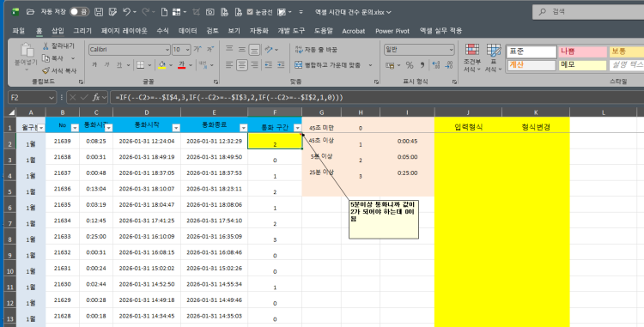
Task: Click Merge and Center (병합하고 가운데 맞춤) button
Action: click(x=328, y=65)
